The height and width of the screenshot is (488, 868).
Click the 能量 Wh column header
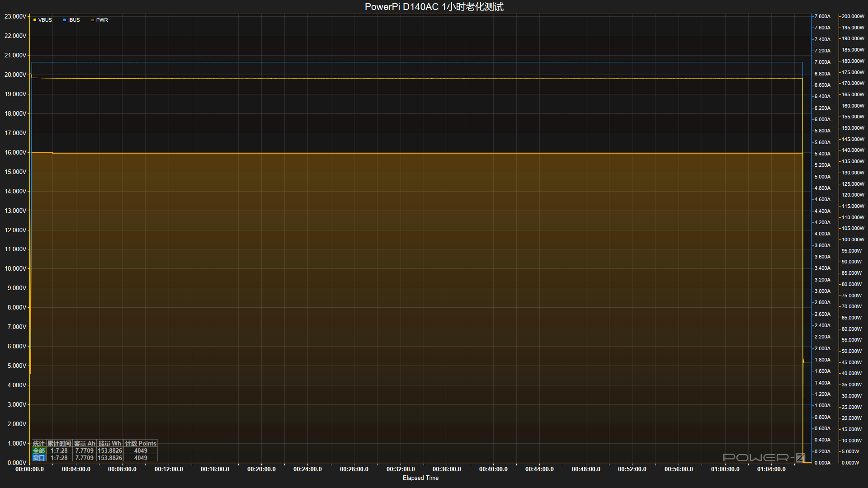110,443
